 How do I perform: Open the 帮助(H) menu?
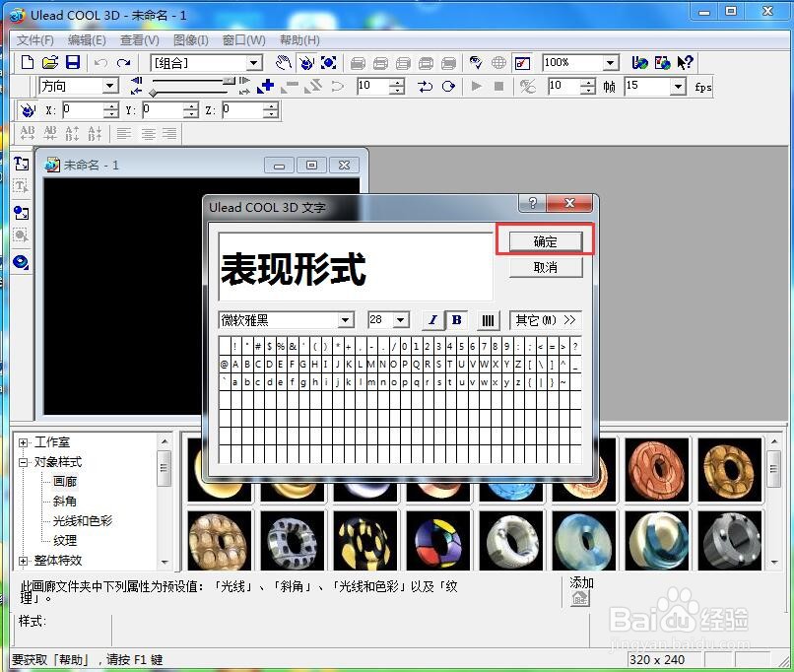point(299,40)
